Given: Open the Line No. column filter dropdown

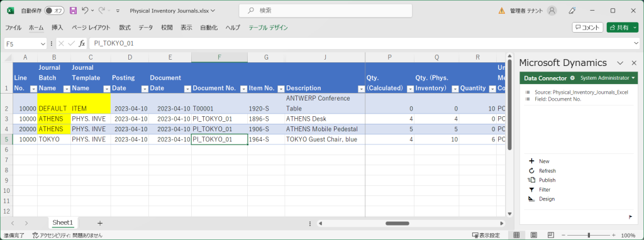Looking at the screenshot, I should (34, 89).
